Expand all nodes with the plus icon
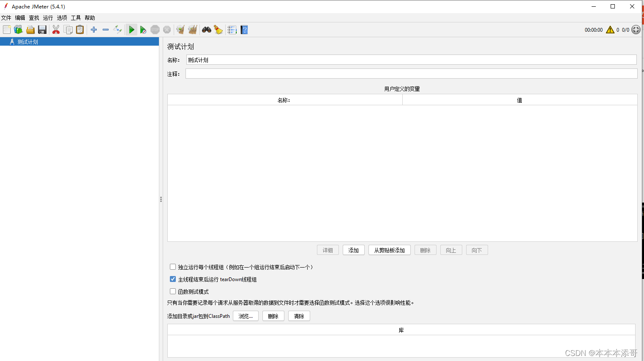 pyautogui.click(x=94, y=30)
